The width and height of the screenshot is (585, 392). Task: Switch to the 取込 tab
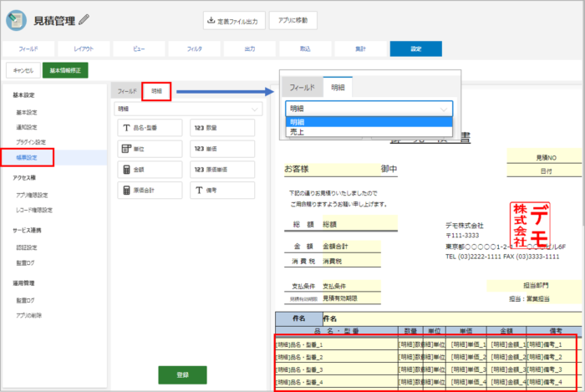coord(305,48)
